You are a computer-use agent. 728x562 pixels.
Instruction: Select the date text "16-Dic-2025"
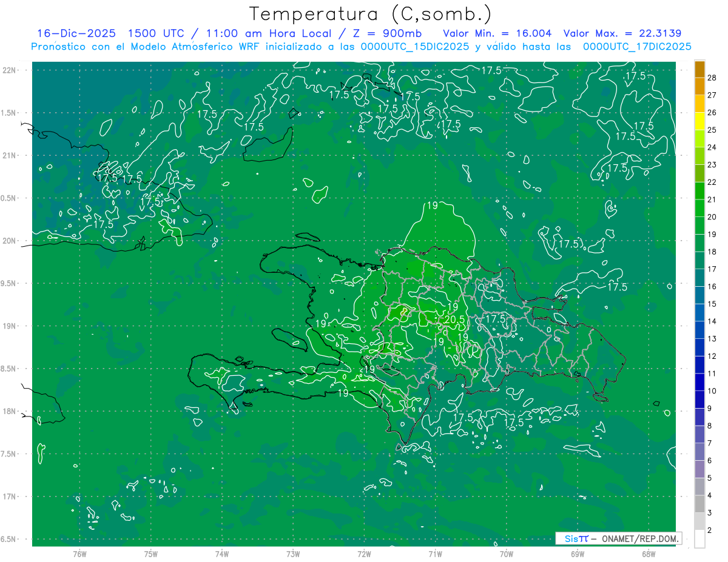click(76, 33)
